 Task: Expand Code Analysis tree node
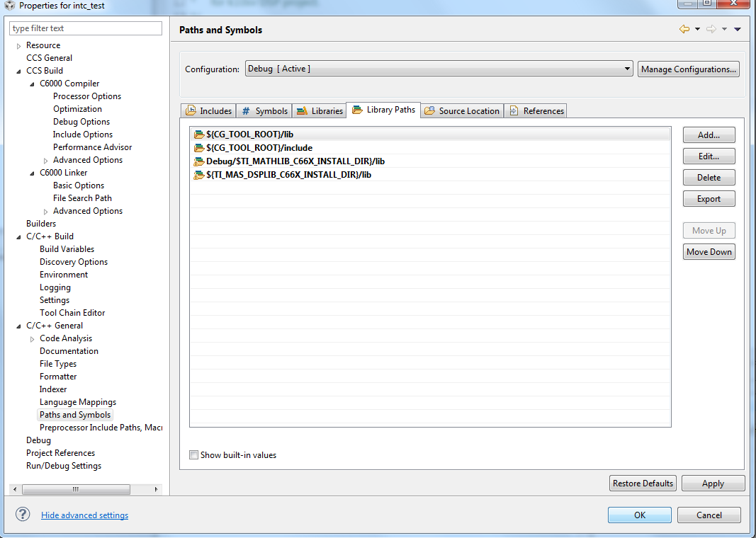33,339
